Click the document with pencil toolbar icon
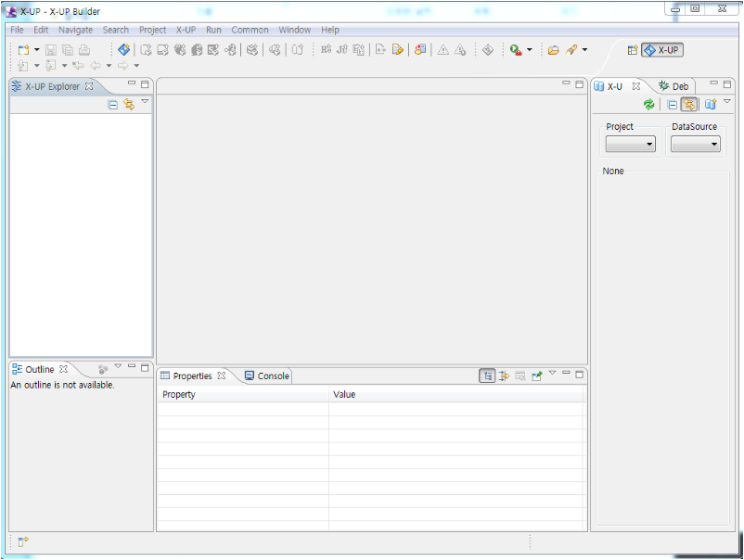The height and width of the screenshot is (560, 744). tap(398, 49)
